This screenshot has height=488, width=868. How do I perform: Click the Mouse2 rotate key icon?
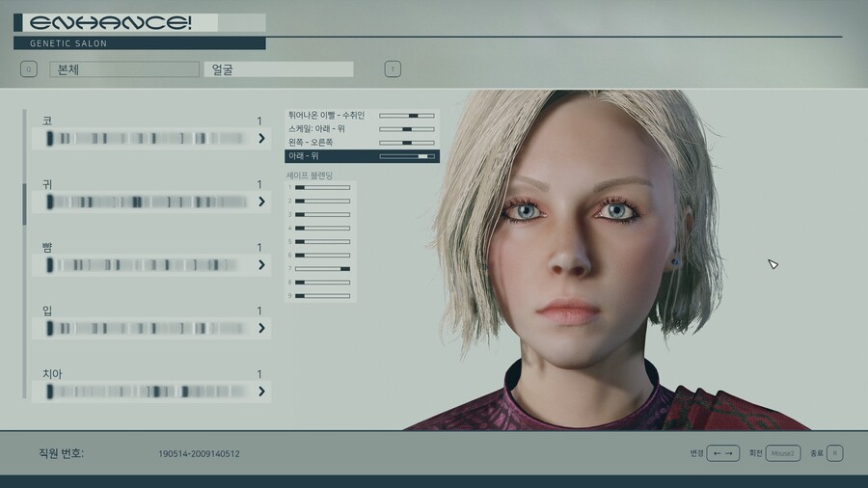[783, 452]
